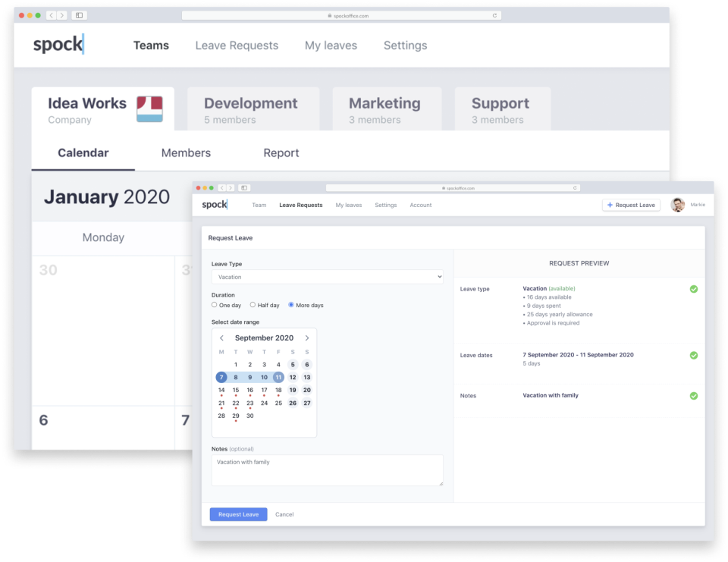Open Teams in back window navigation

pos(151,45)
